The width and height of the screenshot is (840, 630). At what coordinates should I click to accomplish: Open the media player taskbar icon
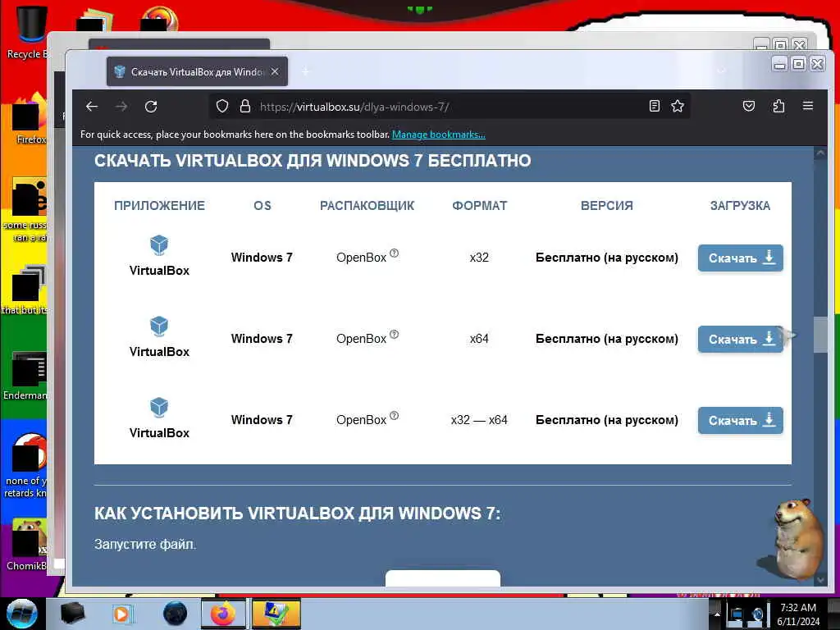click(123, 614)
